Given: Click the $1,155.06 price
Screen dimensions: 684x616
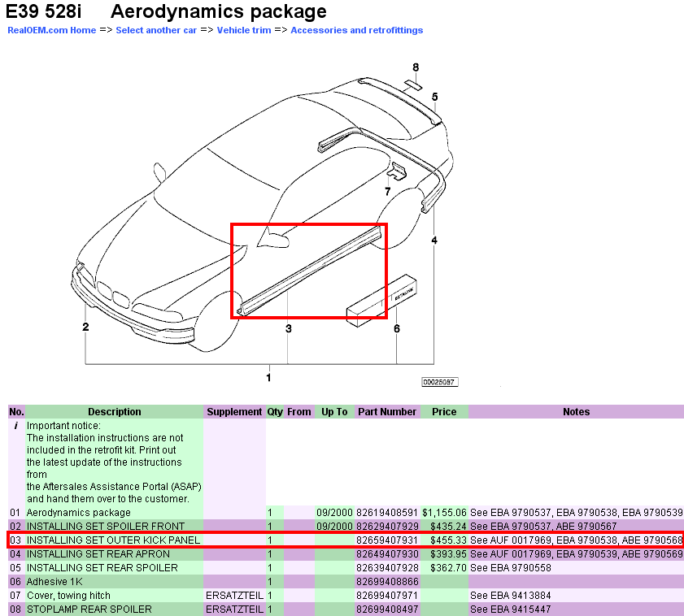Looking at the screenshot, I should 445,513.
